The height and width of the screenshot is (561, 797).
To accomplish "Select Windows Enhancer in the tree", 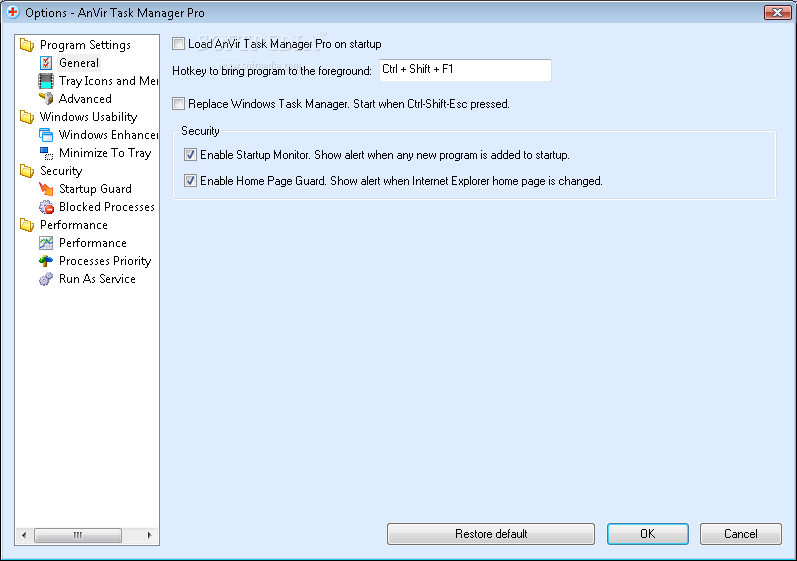I will tap(108, 135).
